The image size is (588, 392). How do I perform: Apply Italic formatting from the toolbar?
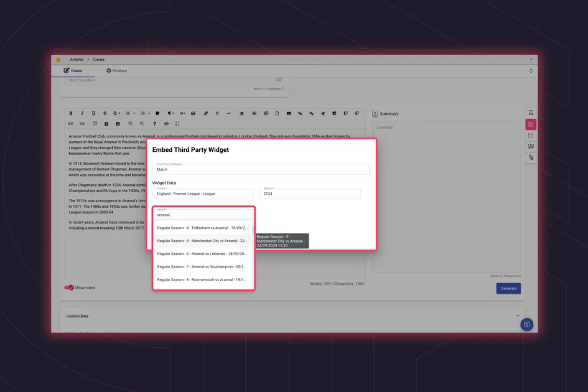(82, 113)
